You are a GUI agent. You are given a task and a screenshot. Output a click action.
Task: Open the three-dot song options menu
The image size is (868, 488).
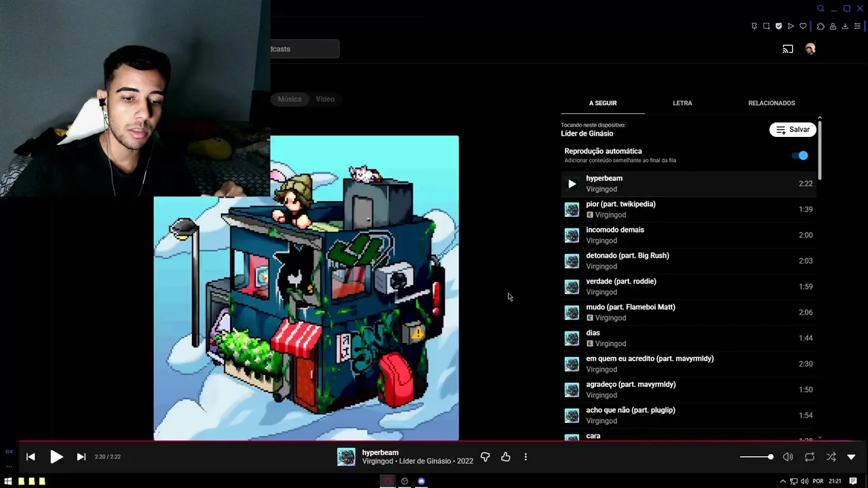click(x=526, y=457)
